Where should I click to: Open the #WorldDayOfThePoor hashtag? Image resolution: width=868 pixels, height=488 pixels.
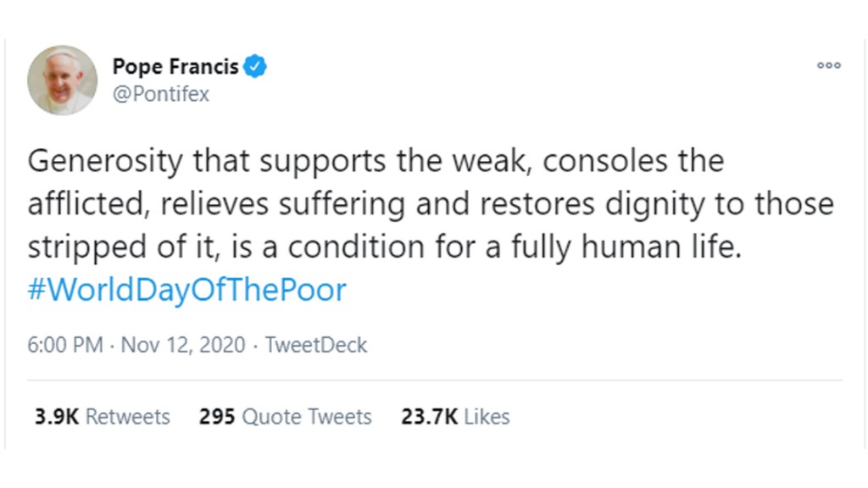[187, 290]
